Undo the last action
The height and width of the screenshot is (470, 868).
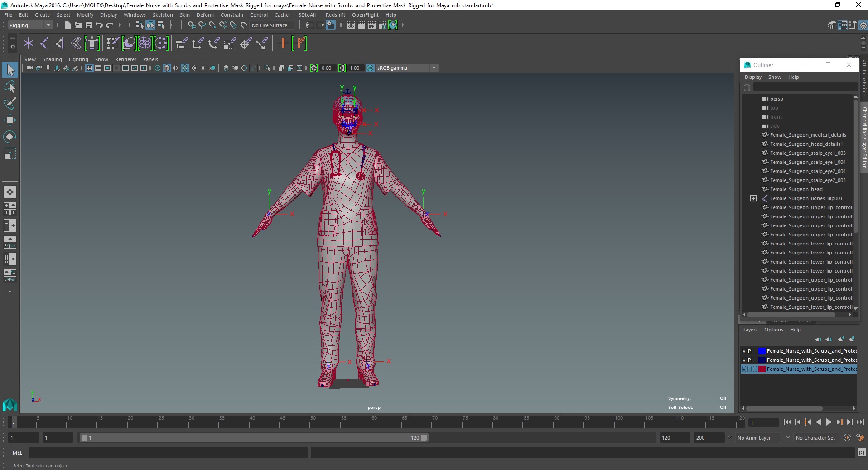tap(99, 25)
